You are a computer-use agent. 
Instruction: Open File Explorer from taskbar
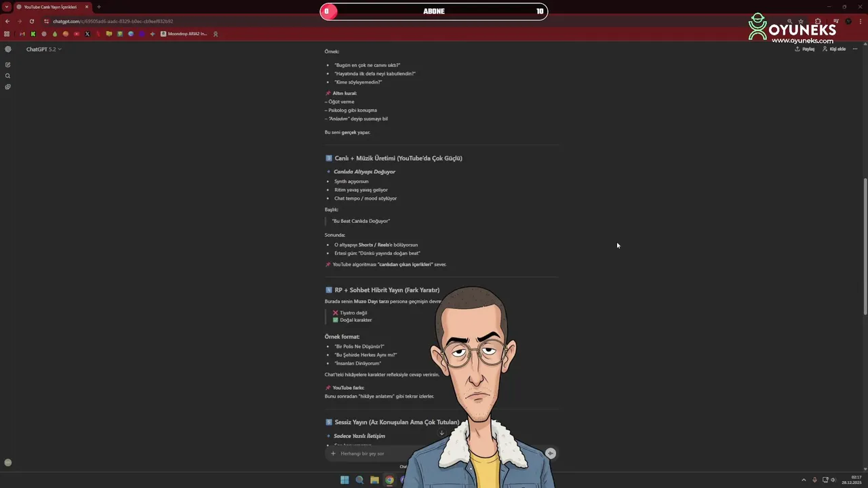[374, 480]
